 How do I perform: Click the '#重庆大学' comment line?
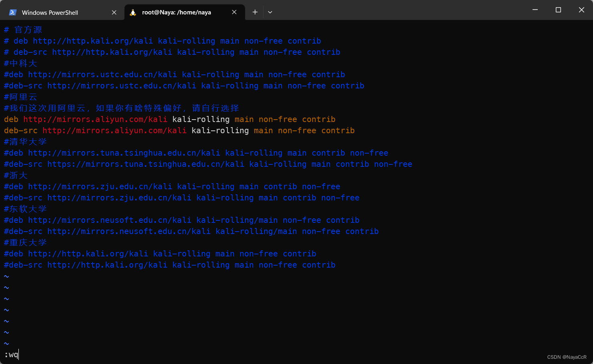pos(25,242)
